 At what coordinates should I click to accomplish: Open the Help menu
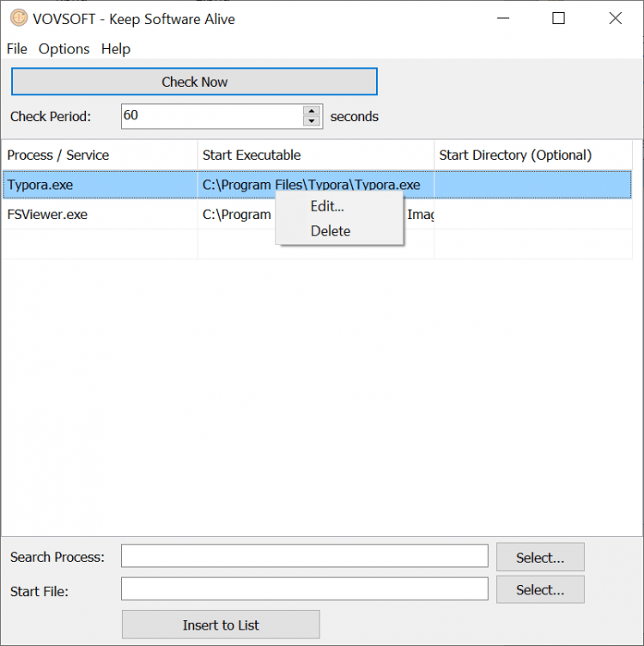(116, 49)
